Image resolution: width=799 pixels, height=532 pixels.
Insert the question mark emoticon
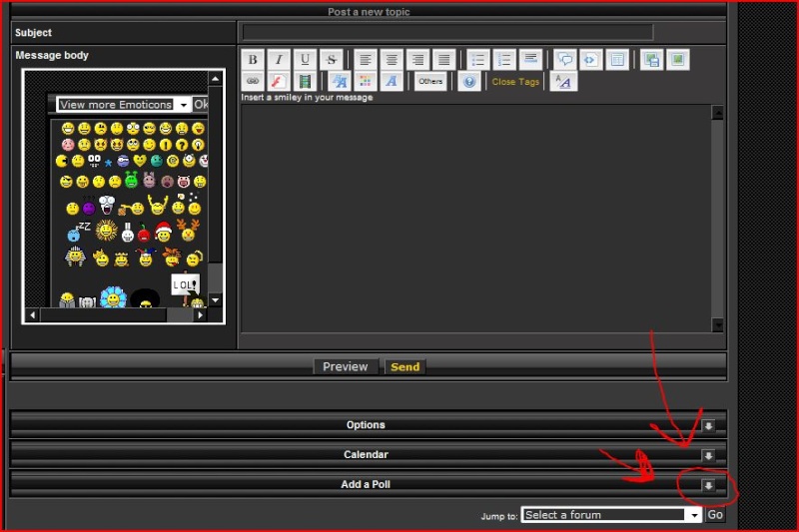tap(182, 145)
